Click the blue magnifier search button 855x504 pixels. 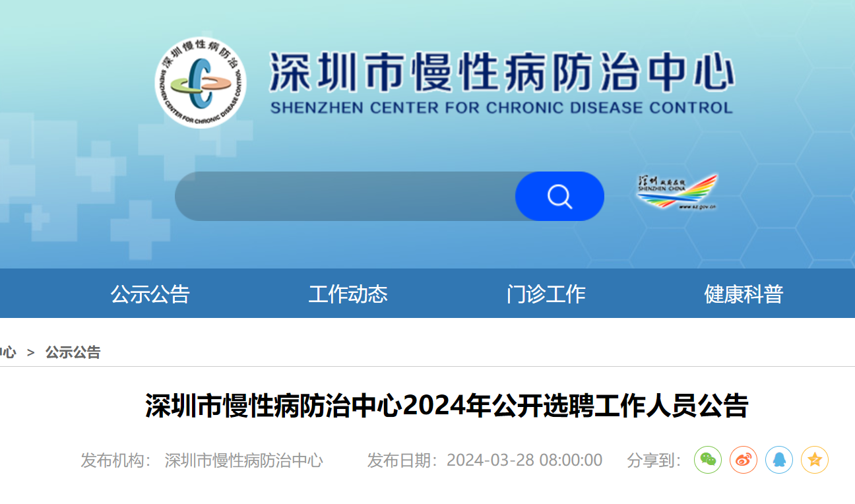coord(559,197)
